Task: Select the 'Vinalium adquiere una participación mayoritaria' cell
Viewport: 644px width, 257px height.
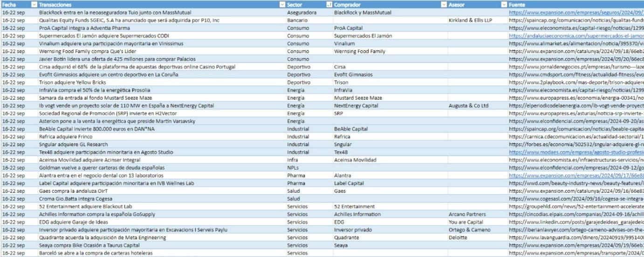Action: pos(162,44)
